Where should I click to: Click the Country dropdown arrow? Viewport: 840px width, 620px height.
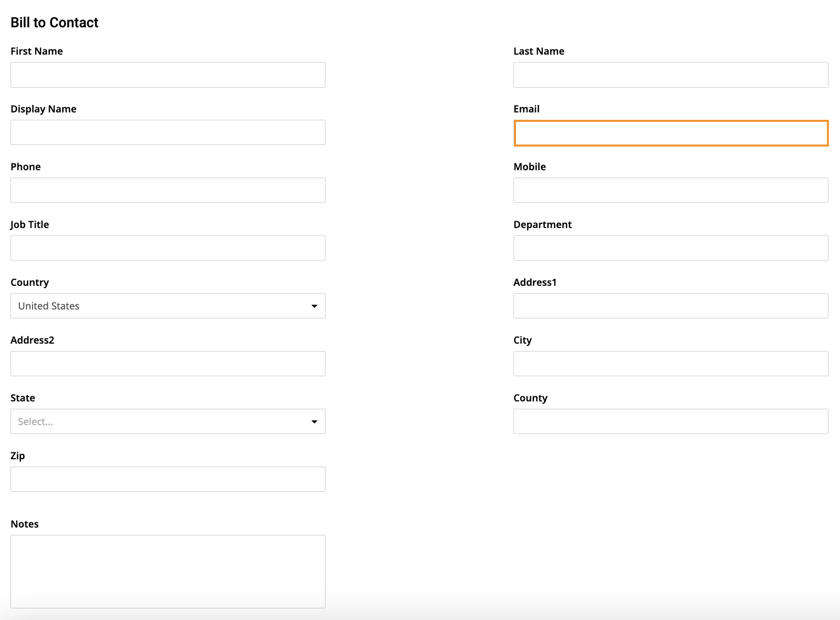(314, 306)
